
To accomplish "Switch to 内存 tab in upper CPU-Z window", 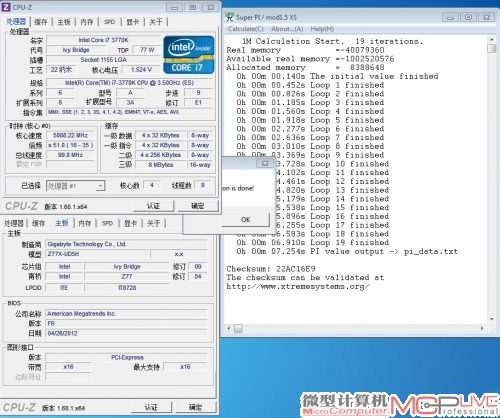I will [x=87, y=22].
